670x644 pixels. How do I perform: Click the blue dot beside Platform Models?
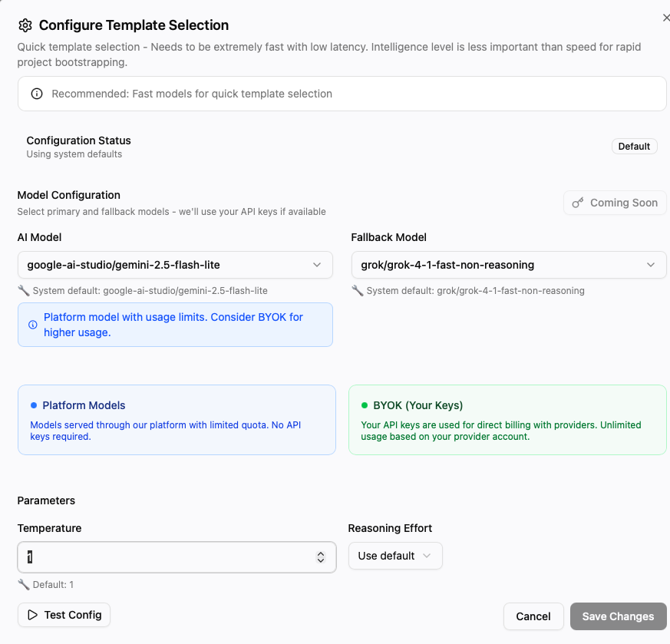point(34,405)
